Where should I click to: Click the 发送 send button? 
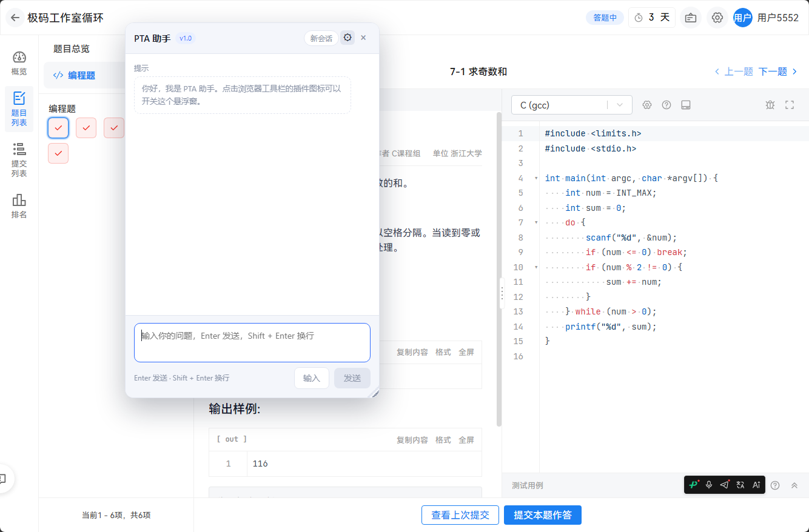[x=352, y=378]
